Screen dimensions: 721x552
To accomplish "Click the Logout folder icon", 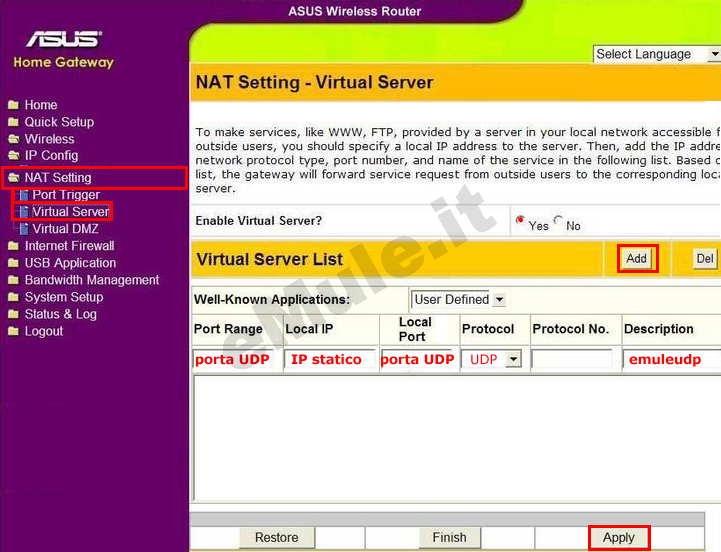I will pyautogui.click(x=13, y=331).
